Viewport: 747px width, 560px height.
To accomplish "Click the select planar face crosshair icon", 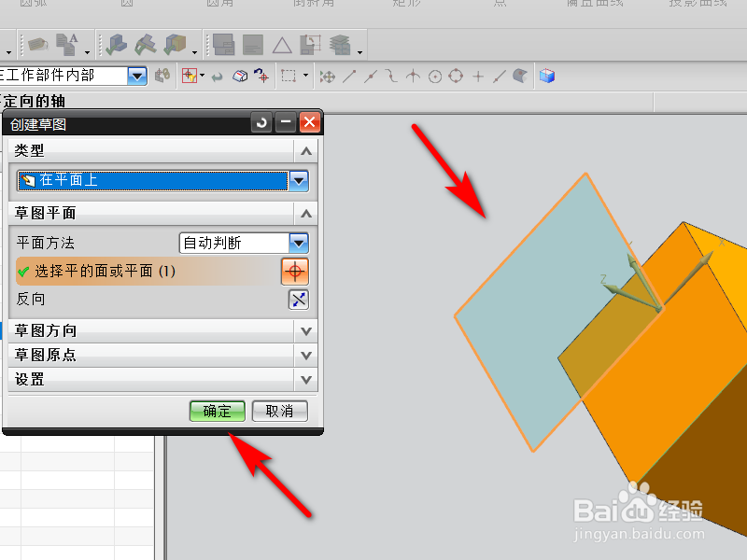I will pyautogui.click(x=295, y=272).
